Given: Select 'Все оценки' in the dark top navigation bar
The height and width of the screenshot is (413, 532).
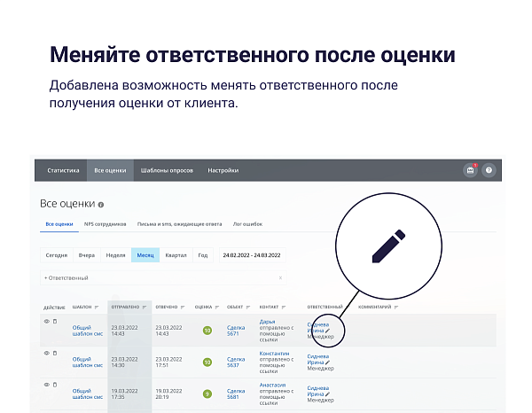Looking at the screenshot, I should tap(110, 170).
